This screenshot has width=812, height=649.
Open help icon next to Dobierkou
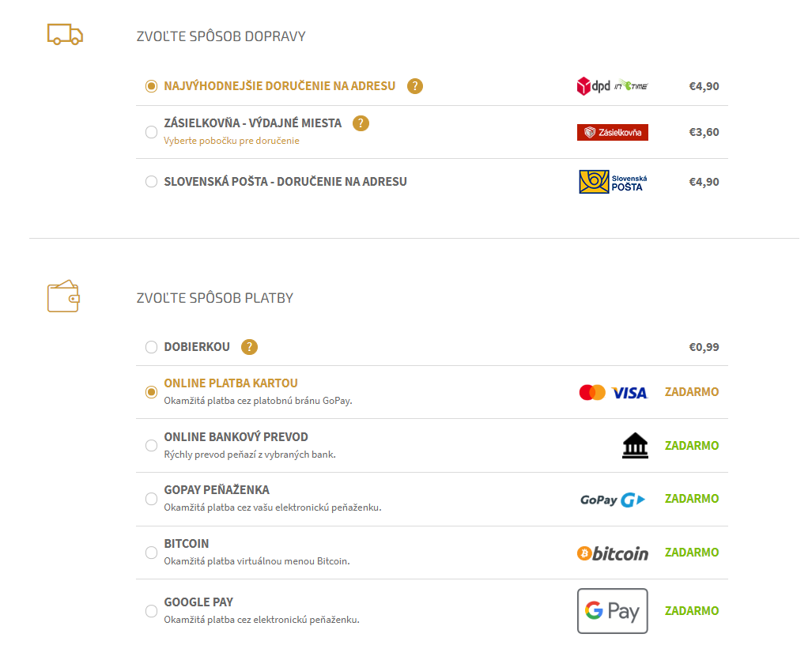250,347
